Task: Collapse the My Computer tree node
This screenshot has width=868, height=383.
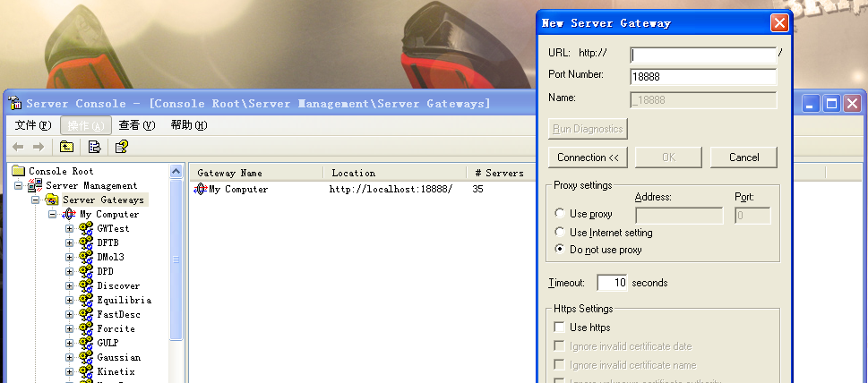Action: 53,215
